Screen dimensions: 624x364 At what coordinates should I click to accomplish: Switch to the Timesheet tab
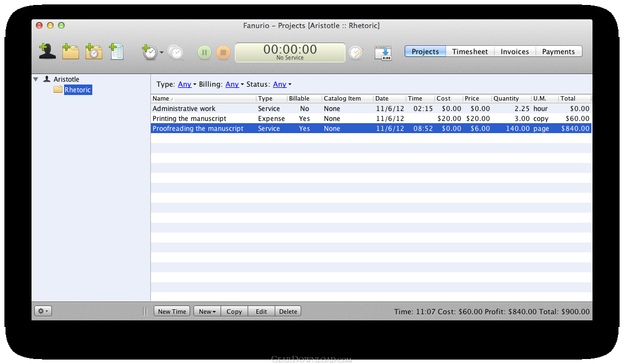coord(470,51)
